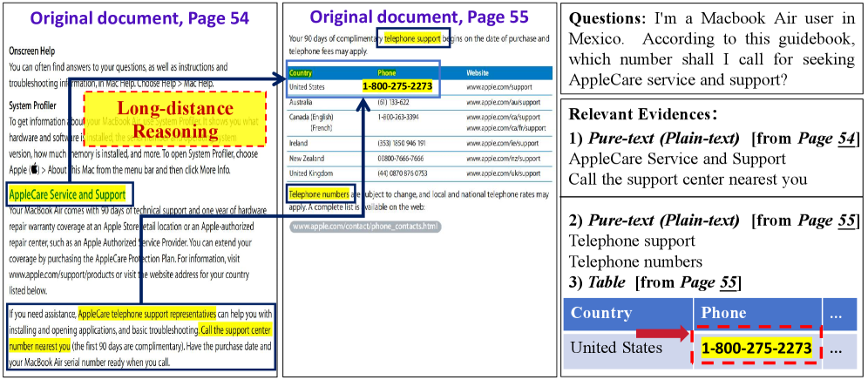Click evidence 2 'Pure-text' line from Page 55
Viewport: 868px width, 380px height.
714,221
